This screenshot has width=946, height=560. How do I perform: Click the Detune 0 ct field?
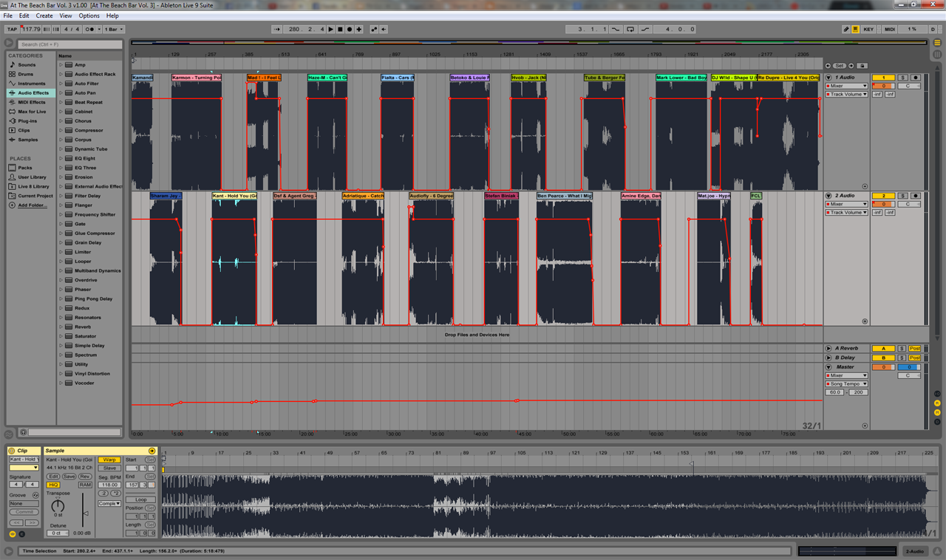point(58,533)
